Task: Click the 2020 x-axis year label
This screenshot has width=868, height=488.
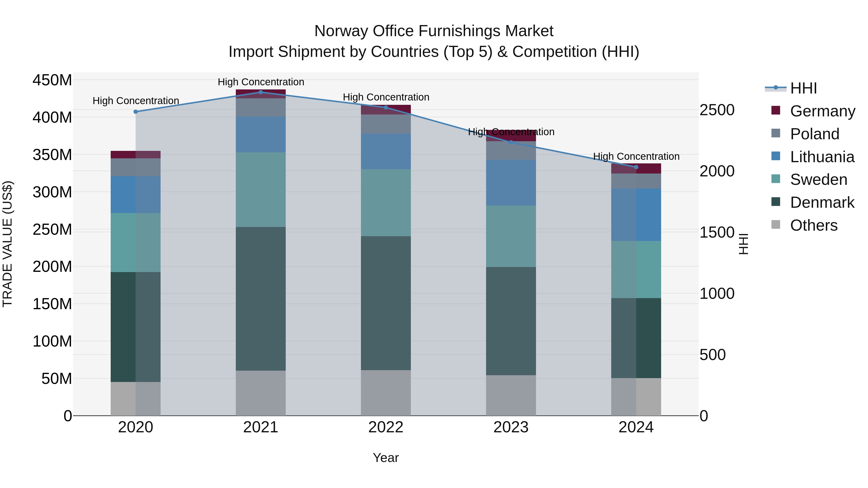Action: pyautogui.click(x=136, y=427)
